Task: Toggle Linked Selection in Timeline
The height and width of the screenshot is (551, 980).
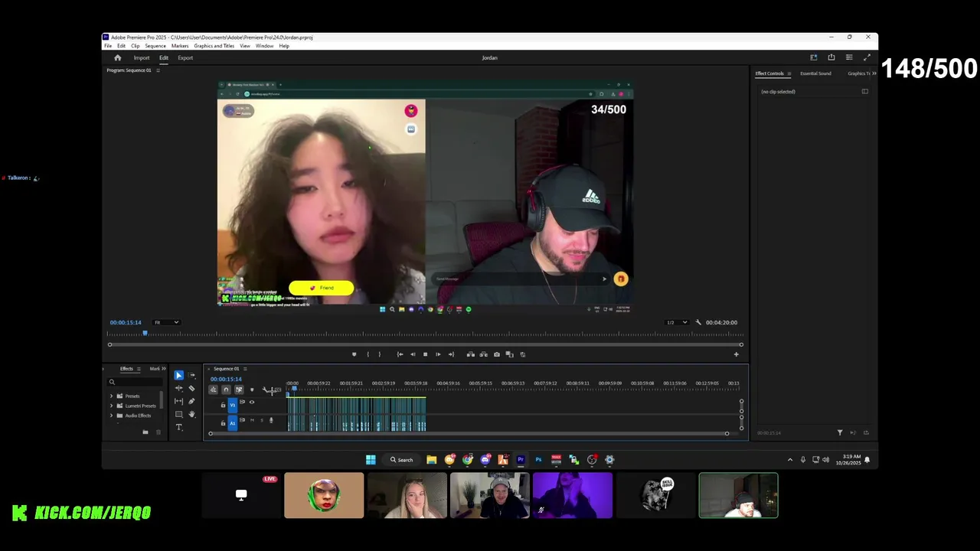Action: (239, 390)
